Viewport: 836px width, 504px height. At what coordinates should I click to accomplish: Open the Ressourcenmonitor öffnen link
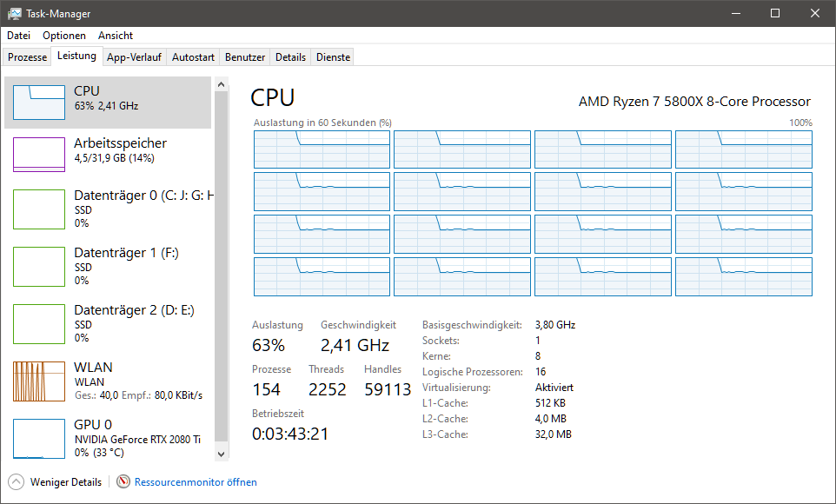click(x=196, y=482)
